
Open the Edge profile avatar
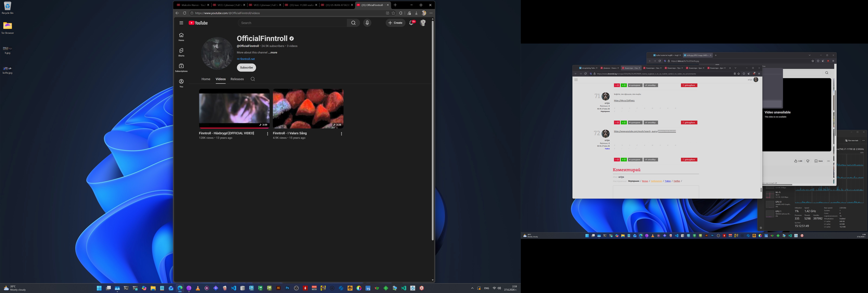point(424,13)
